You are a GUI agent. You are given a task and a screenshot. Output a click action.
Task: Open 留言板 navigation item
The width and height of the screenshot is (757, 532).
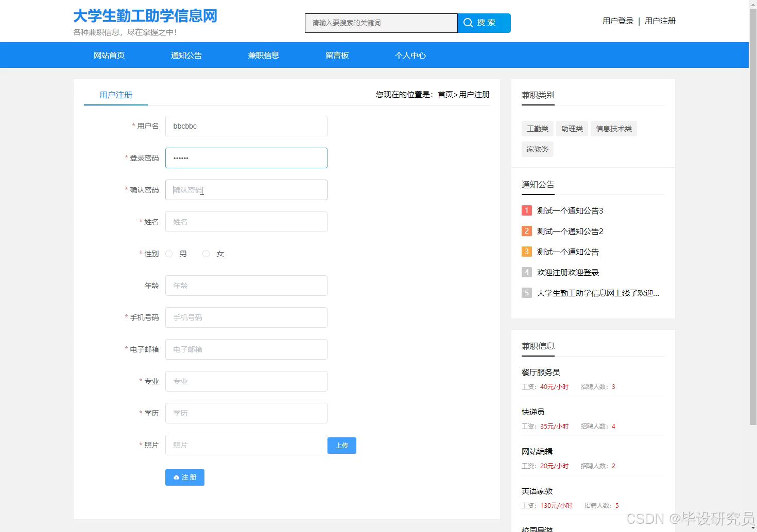pyautogui.click(x=337, y=55)
